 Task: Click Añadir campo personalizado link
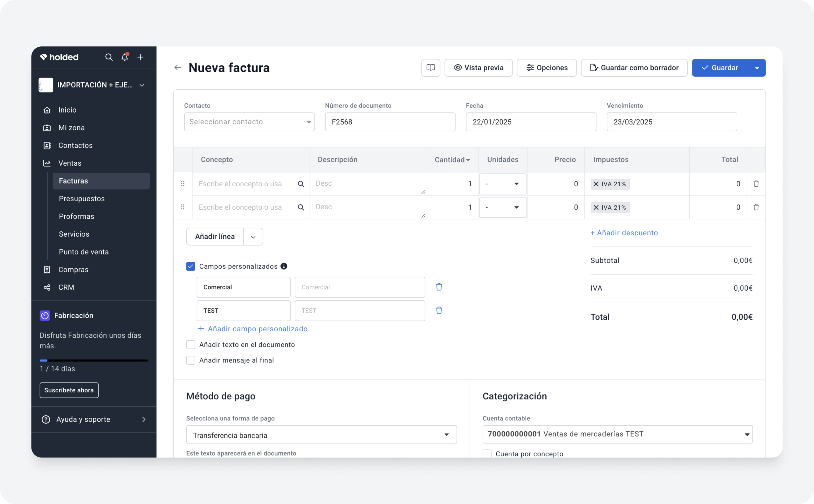(253, 329)
